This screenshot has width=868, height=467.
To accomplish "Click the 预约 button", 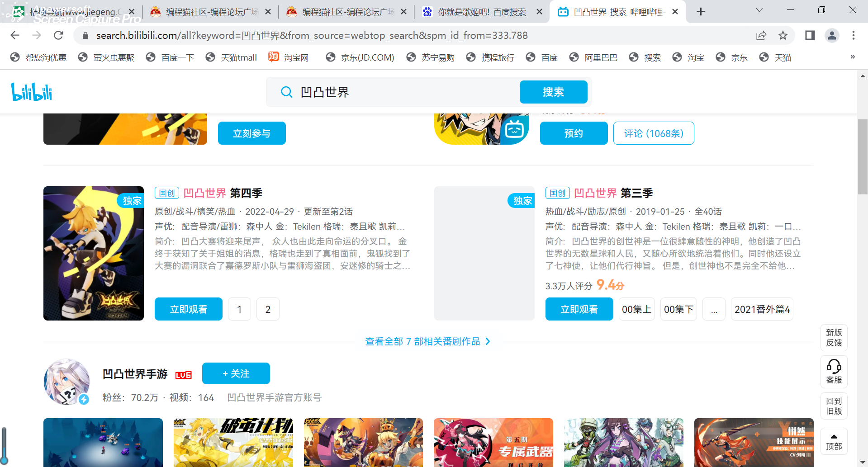I will [574, 133].
